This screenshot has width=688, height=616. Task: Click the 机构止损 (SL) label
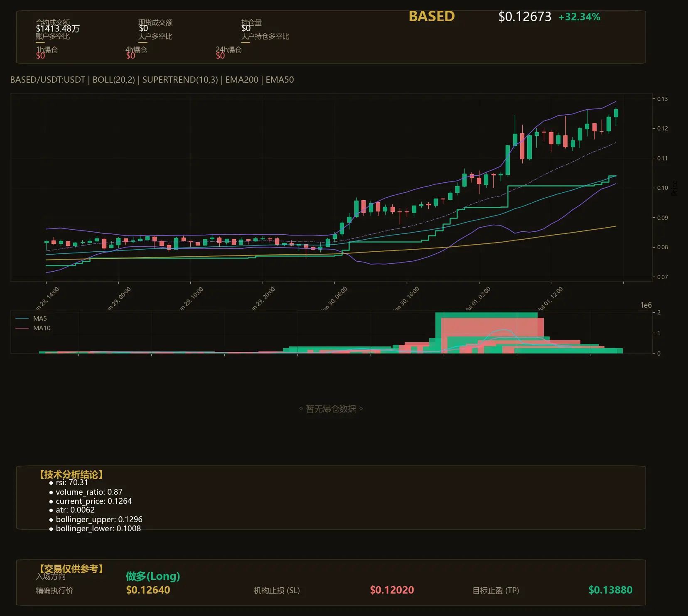point(277,591)
